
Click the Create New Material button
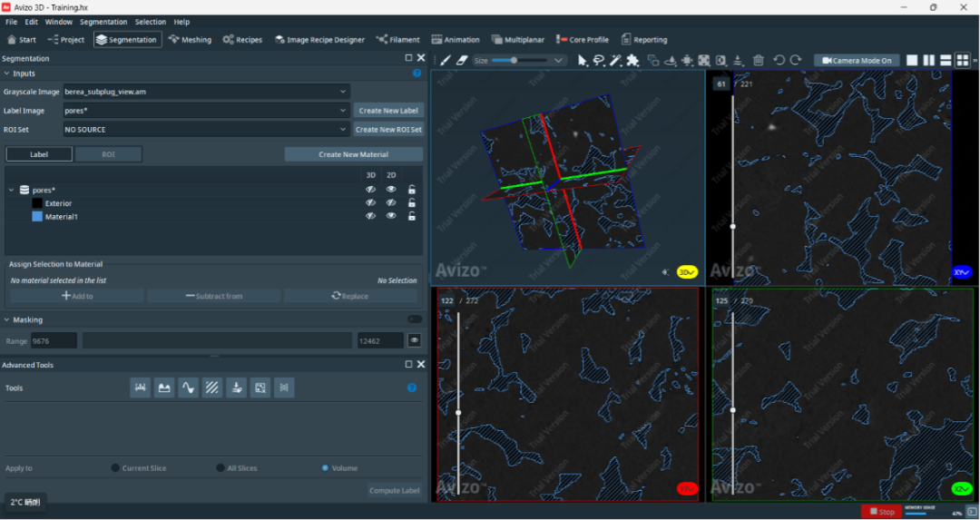coord(353,154)
